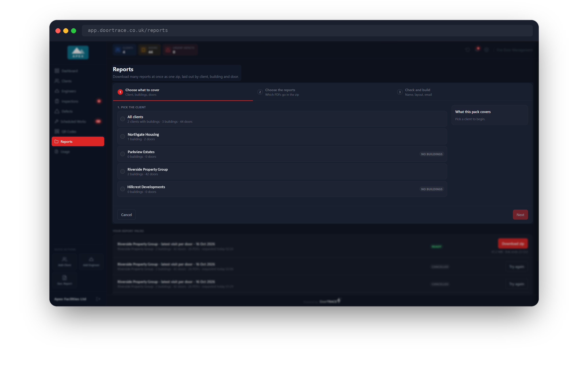Click the Next button
The height and width of the screenshot is (377, 588).
tap(520, 215)
